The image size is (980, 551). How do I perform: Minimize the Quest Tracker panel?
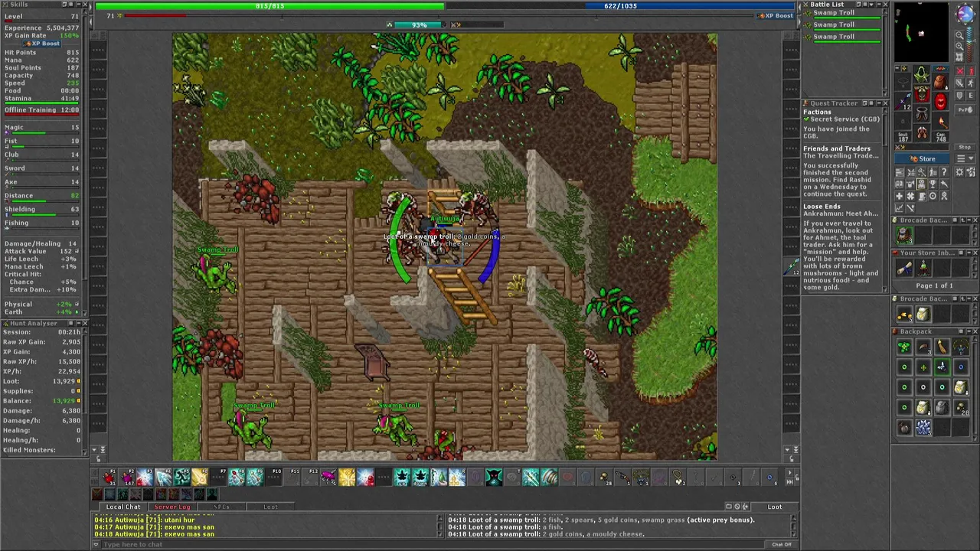point(880,103)
